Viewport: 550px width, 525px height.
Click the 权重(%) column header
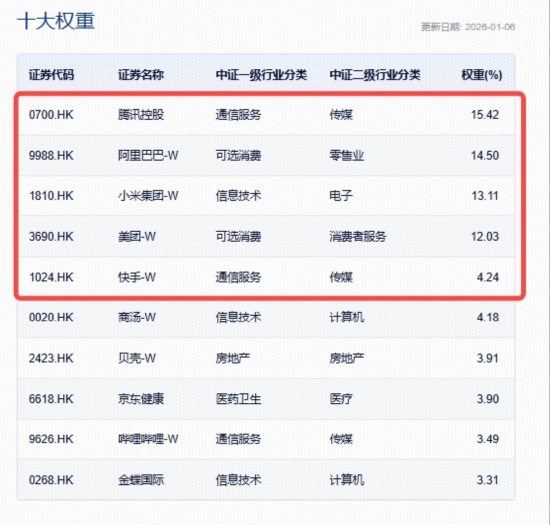(482, 75)
